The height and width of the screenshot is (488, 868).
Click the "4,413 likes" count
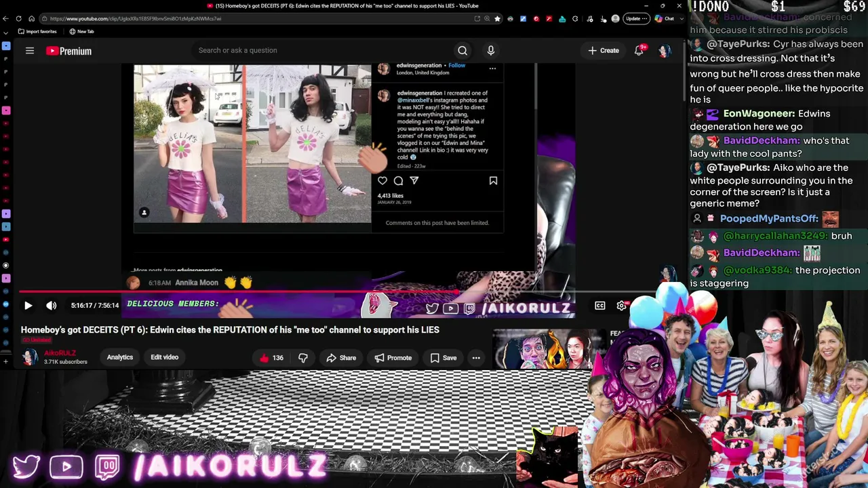tap(391, 196)
